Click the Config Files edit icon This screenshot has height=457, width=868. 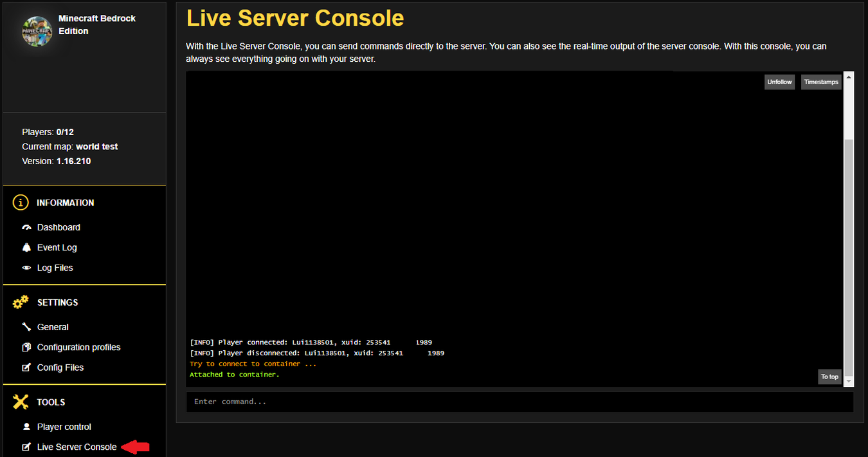pyautogui.click(x=26, y=368)
